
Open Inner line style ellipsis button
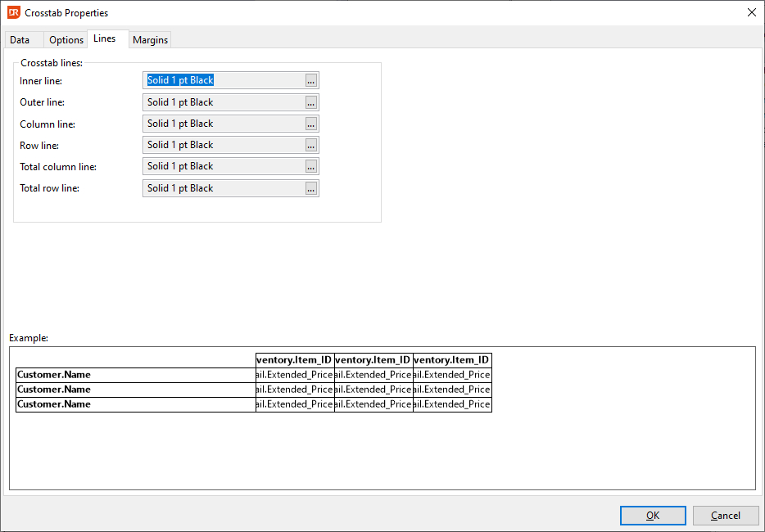[x=310, y=80]
